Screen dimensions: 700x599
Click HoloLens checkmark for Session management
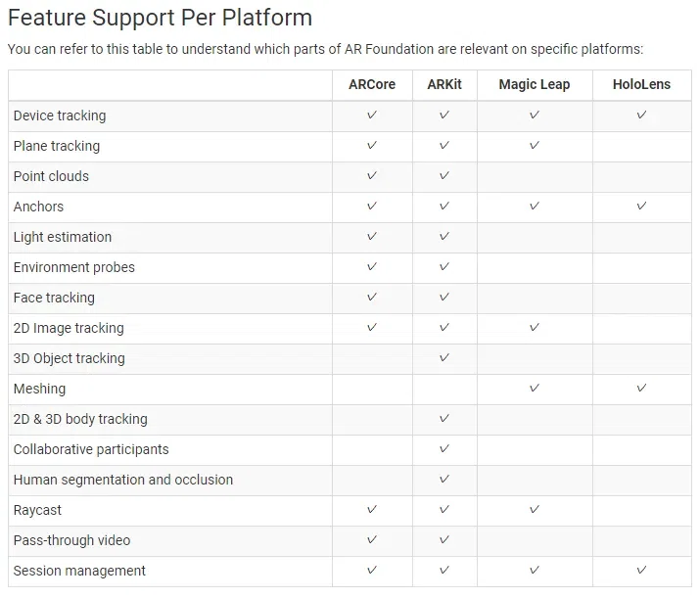click(641, 571)
